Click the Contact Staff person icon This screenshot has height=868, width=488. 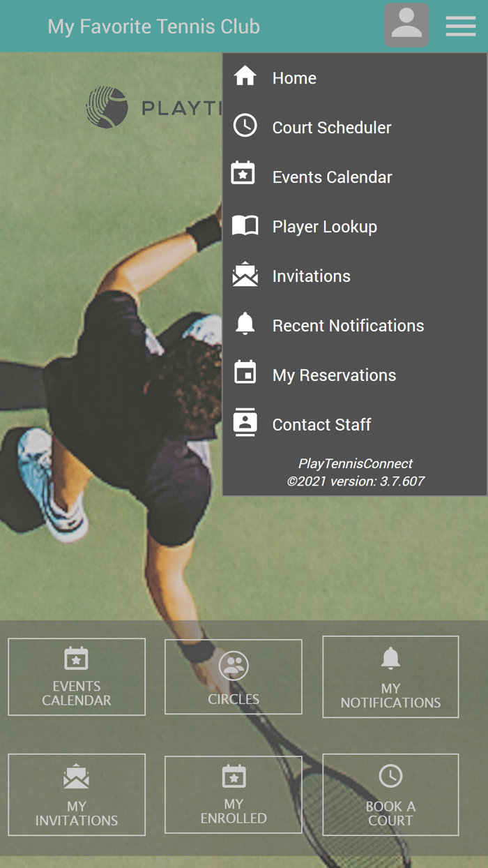(x=245, y=423)
